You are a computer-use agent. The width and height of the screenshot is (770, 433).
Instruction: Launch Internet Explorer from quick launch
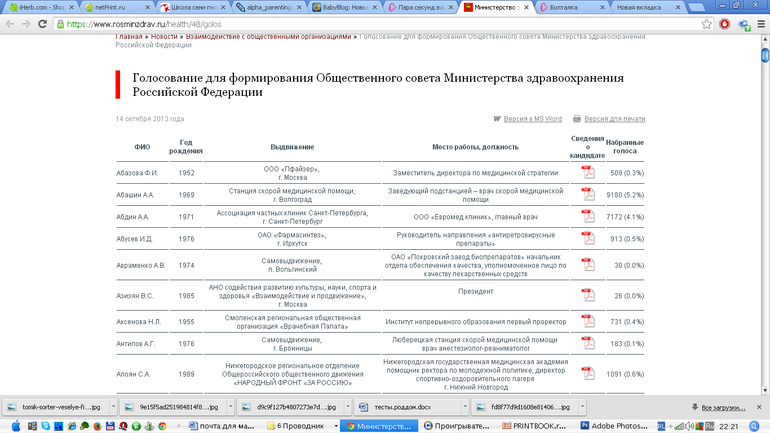click(71, 426)
